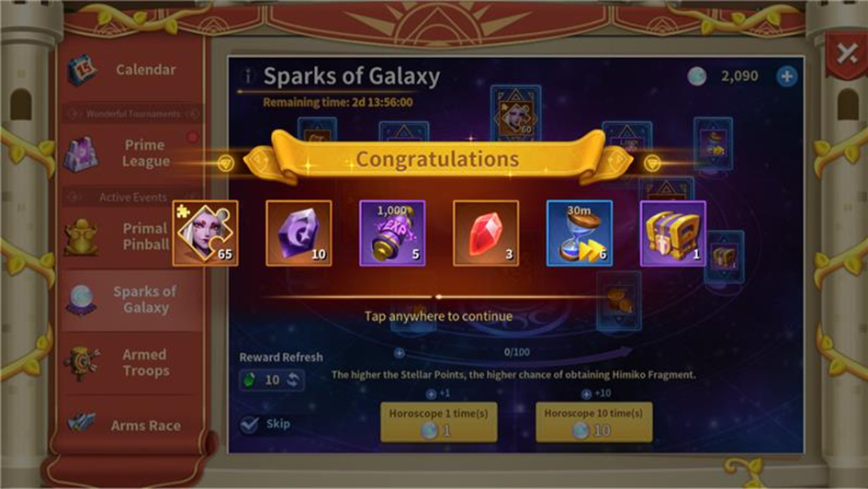The height and width of the screenshot is (489, 868).
Task: Tap the purple moon crystal reward
Action: point(299,233)
